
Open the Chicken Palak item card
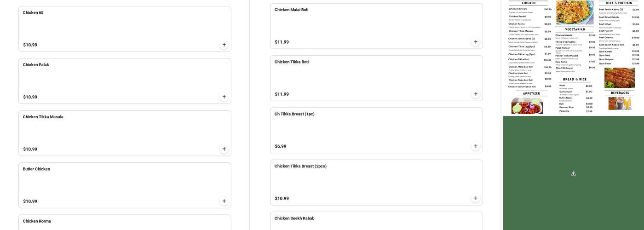pyautogui.click(x=125, y=81)
